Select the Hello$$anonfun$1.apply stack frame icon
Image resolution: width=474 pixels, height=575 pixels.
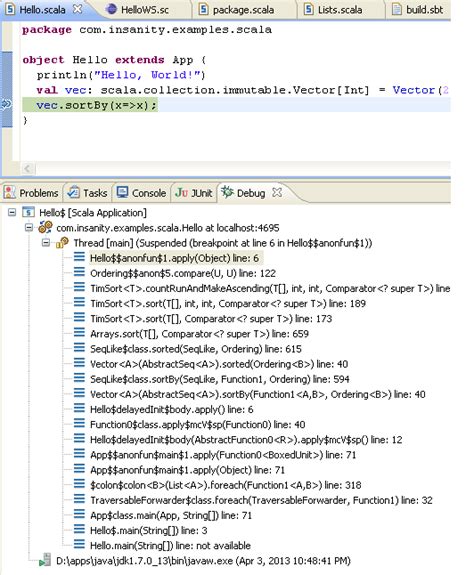tap(79, 257)
